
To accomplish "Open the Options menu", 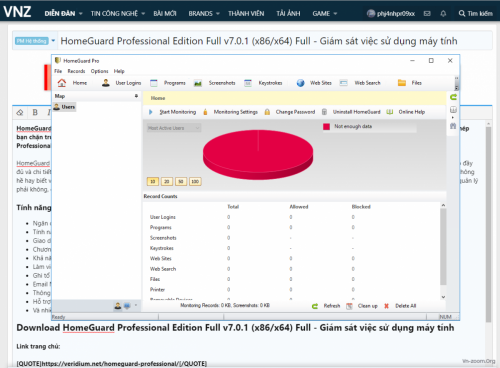I will click(99, 71).
